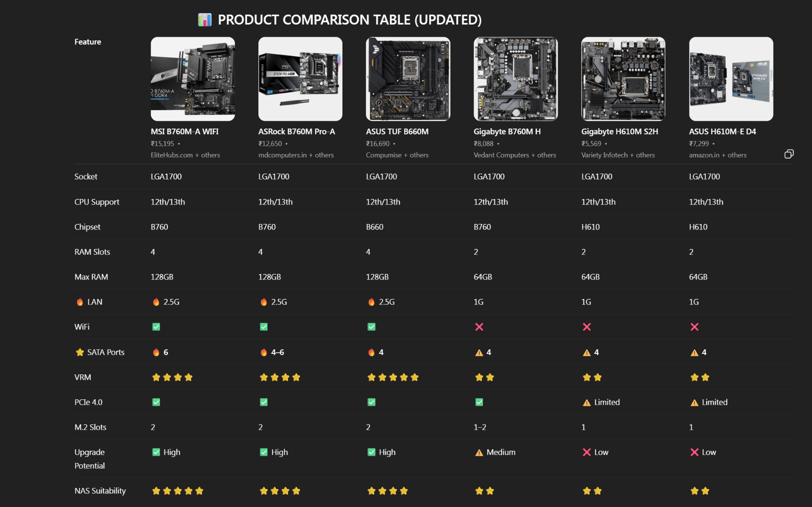Screen dimensions: 812x507
Task: Click the M.2 Slots value 1–2
Action: pos(480,427)
